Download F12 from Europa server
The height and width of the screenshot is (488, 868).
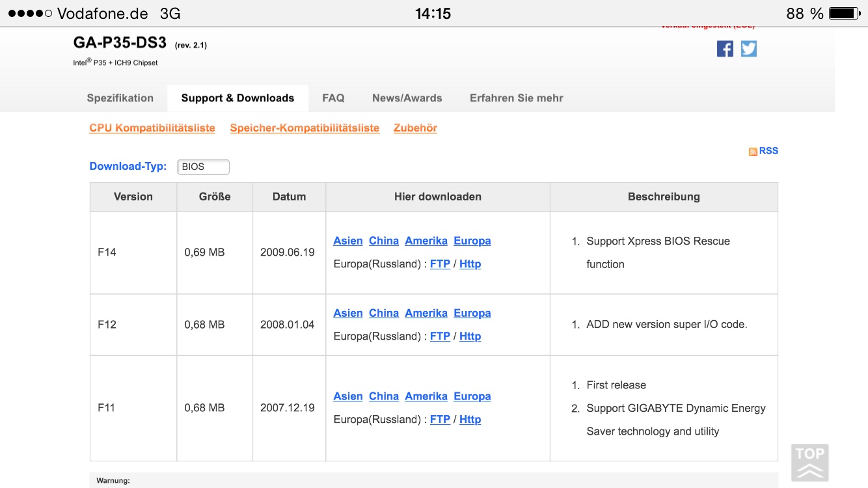click(472, 313)
